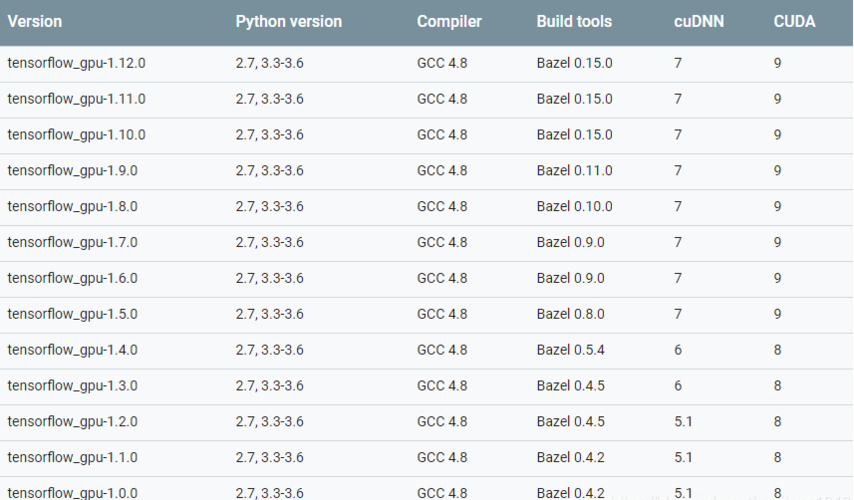Click Bazel 0.4.5 in the tensorflow_gpu-1.2.0 row
Screen dimensions: 854x500
pyautogui.click(x=570, y=422)
